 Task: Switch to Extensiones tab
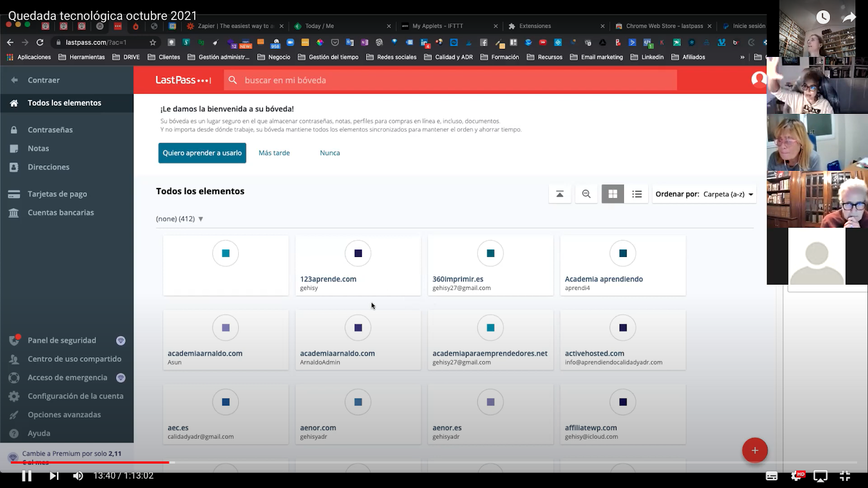click(556, 26)
